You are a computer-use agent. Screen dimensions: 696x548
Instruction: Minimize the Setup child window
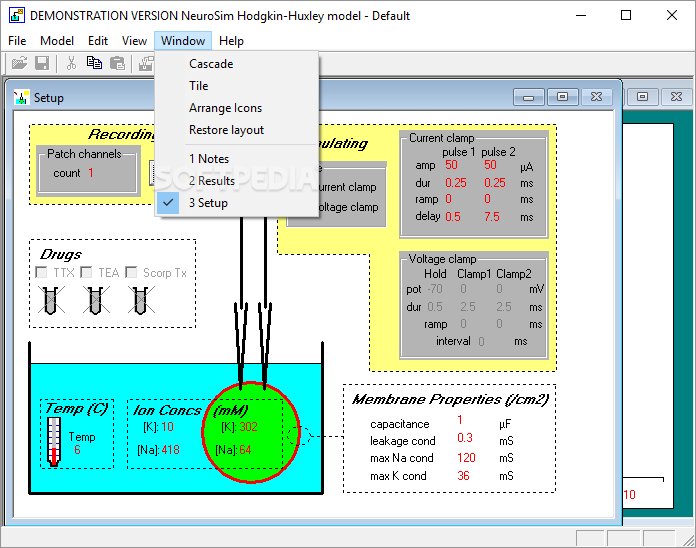tap(528, 97)
